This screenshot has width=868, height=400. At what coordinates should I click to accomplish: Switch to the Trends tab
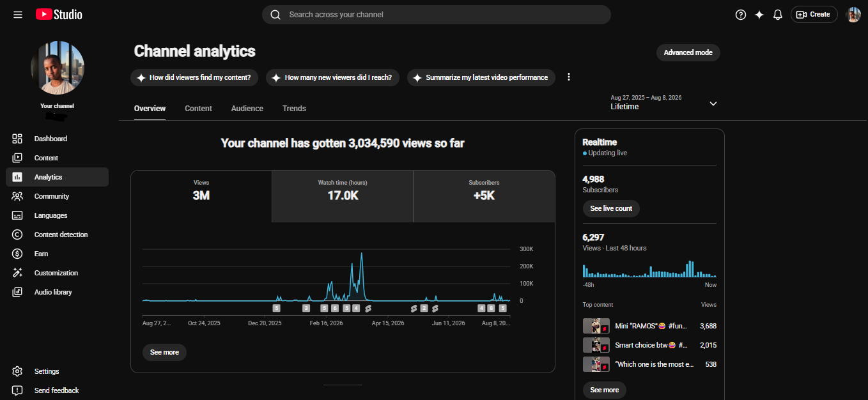[x=294, y=109]
